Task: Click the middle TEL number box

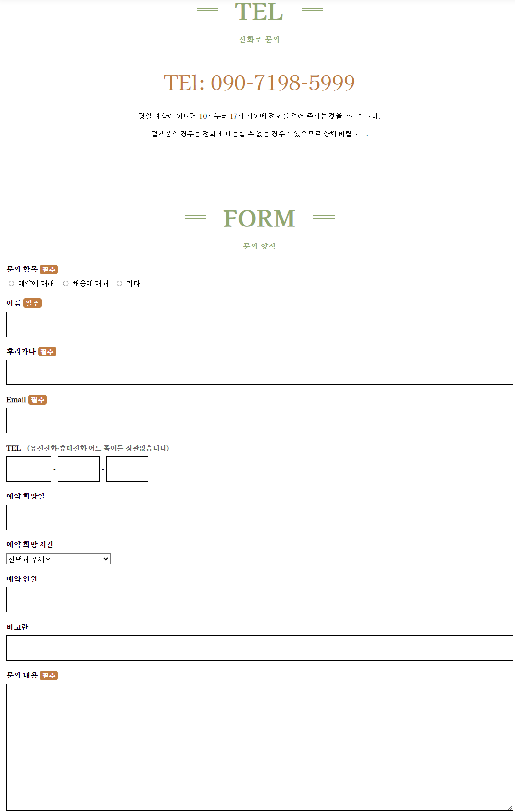Action: [x=78, y=469]
